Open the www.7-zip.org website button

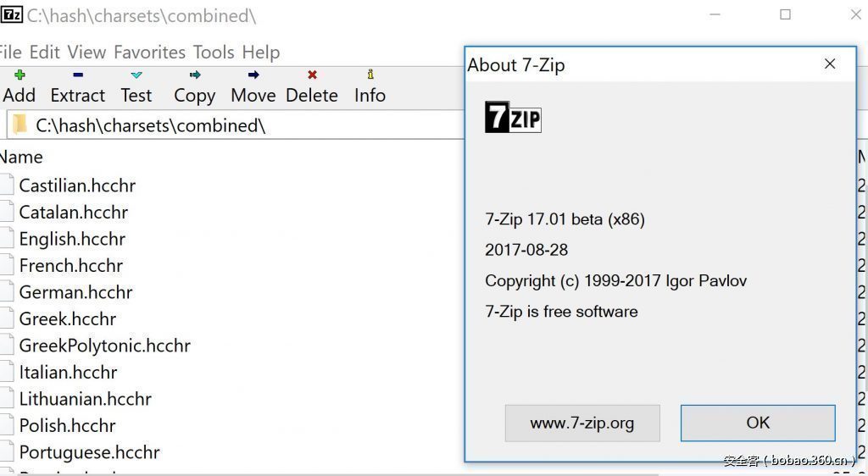(x=581, y=423)
